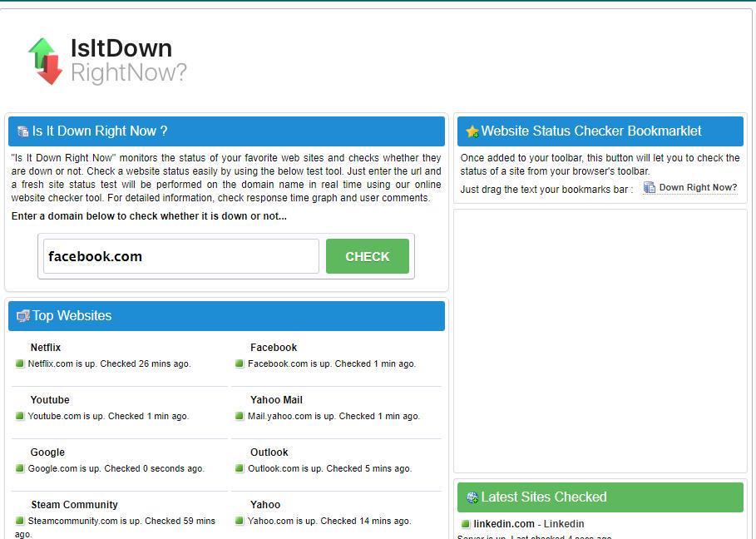This screenshot has height=539, width=756.
Task: Open the Netflix site status link
Action: pyautogui.click(x=45, y=348)
